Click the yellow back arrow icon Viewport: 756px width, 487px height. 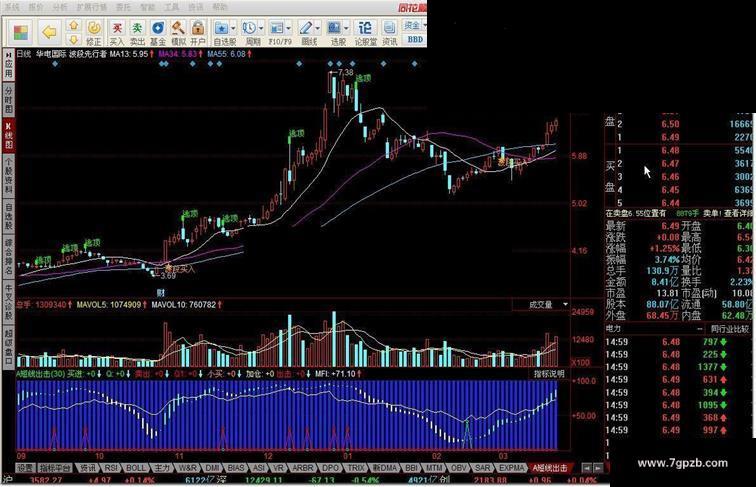tap(49, 33)
